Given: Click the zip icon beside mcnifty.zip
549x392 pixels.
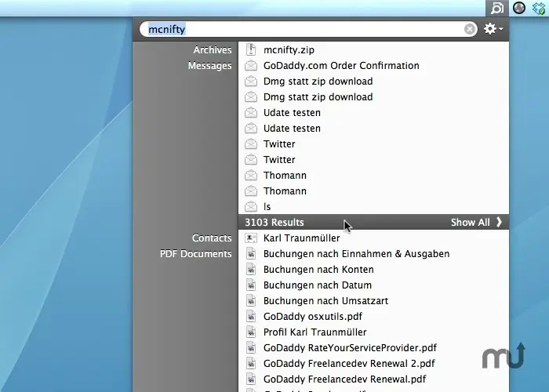Looking at the screenshot, I should pyautogui.click(x=251, y=49).
